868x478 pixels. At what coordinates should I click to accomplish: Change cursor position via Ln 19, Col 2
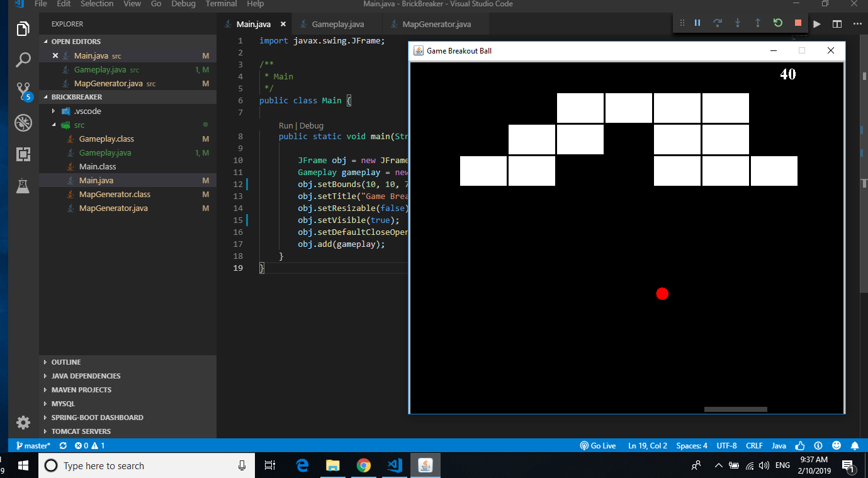point(648,445)
